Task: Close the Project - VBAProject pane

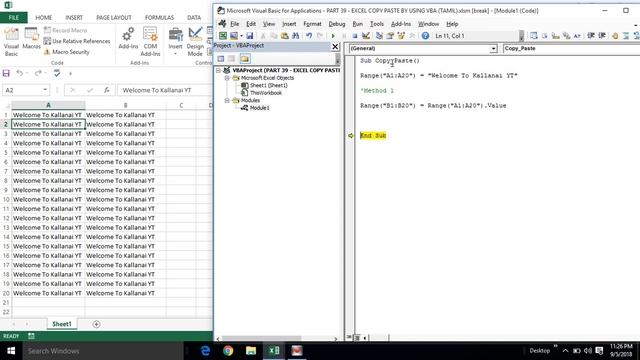Action: (x=335, y=47)
